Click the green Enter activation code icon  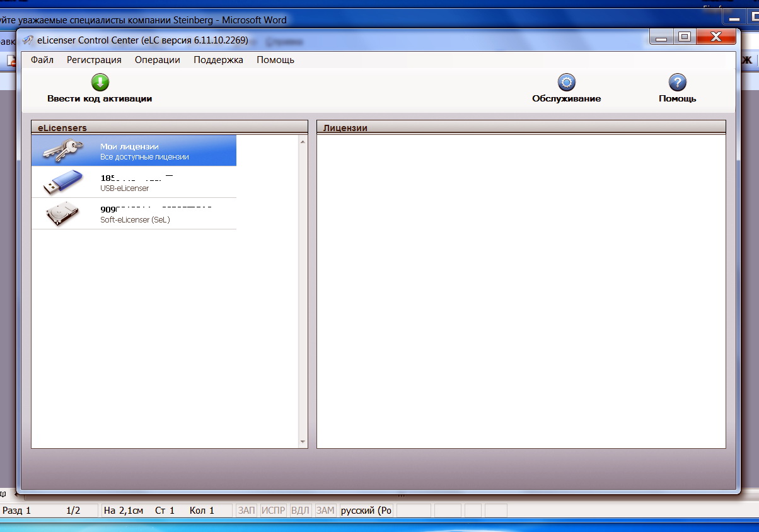(100, 83)
